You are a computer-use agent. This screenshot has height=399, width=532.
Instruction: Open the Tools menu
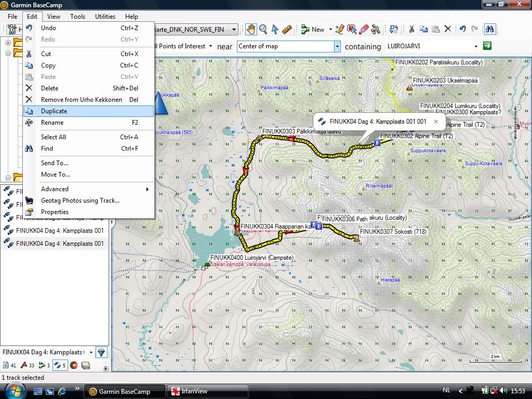click(77, 16)
